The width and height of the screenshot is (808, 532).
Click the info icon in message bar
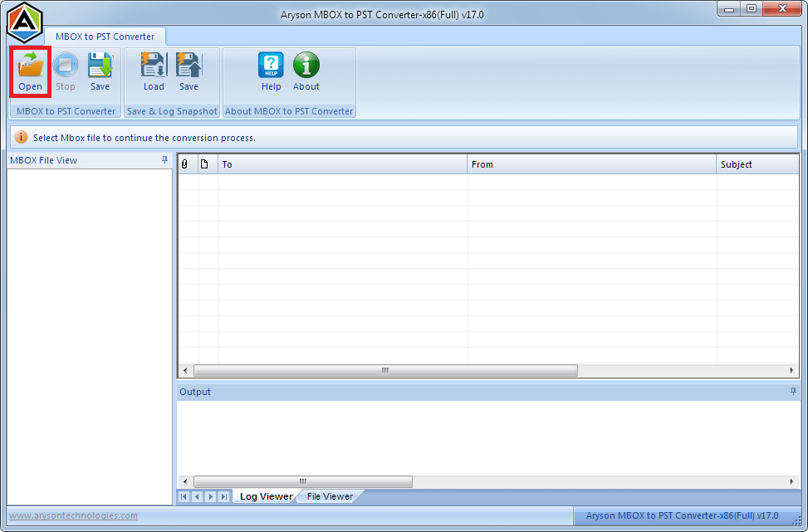click(21, 138)
